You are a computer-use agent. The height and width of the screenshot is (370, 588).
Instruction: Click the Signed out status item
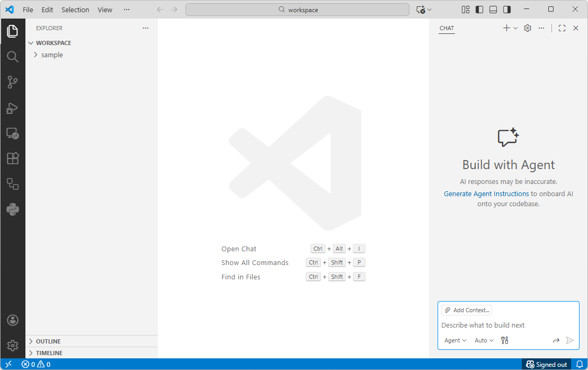546,364
